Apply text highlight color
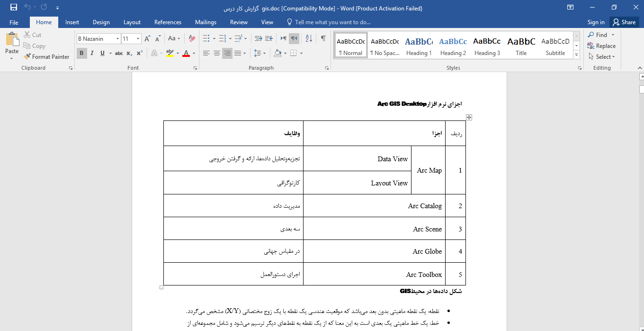 click(x=170, y=53)
